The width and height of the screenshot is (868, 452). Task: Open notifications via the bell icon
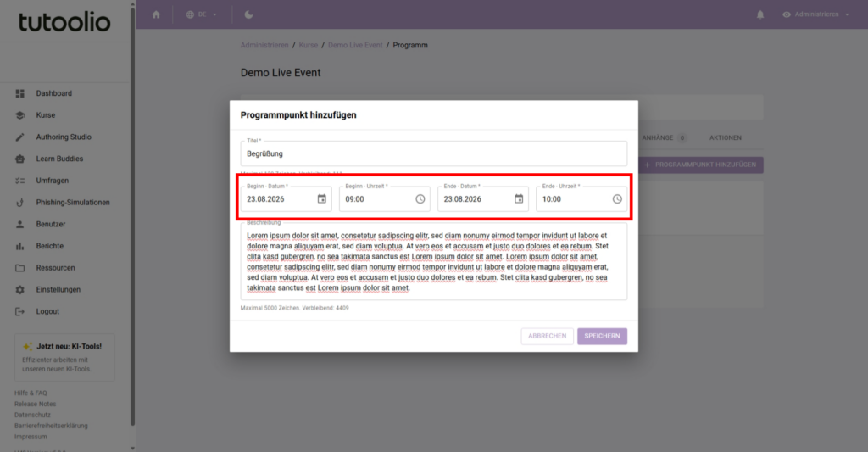click(760, 14)
